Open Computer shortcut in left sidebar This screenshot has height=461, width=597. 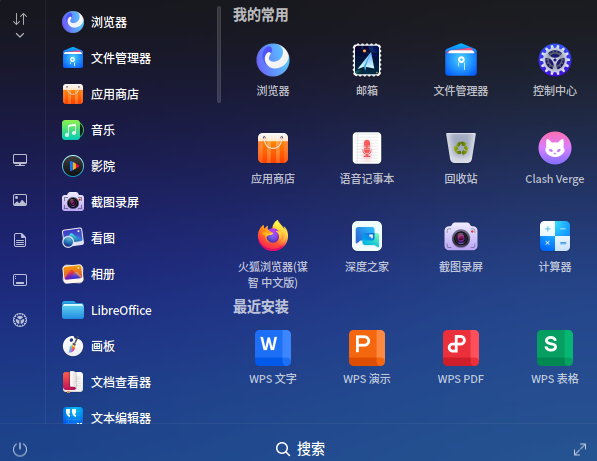pos(20,160)
